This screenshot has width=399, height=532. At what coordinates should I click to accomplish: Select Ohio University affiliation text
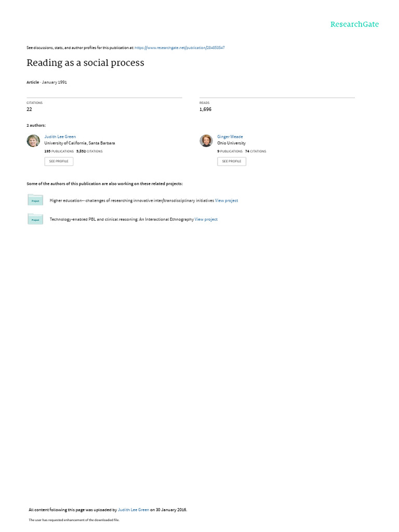point(231,143)
